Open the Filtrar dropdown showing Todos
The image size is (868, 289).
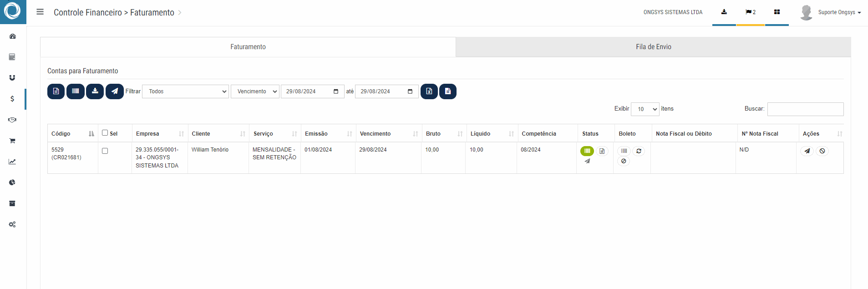(186, 91)
